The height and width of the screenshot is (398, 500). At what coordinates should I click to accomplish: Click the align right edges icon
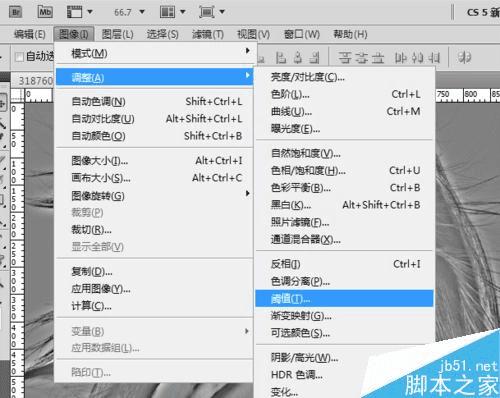point(314,58)
